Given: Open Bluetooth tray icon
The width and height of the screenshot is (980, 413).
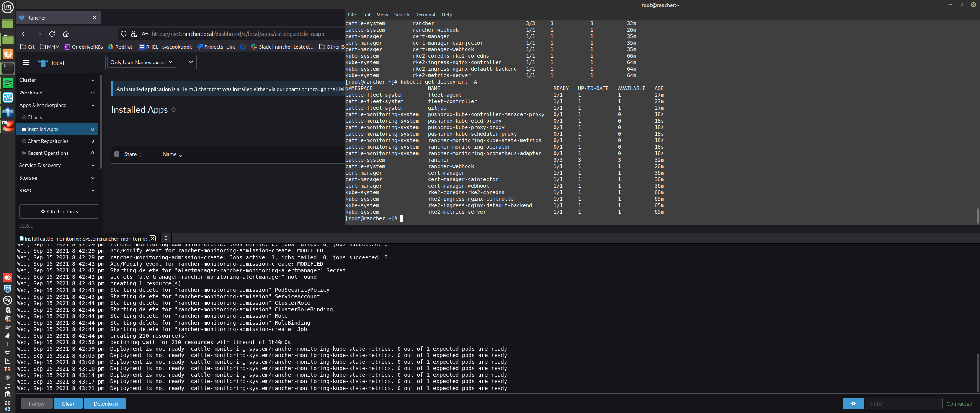Looking at the screenshot, I should click(x=8, y=310).
